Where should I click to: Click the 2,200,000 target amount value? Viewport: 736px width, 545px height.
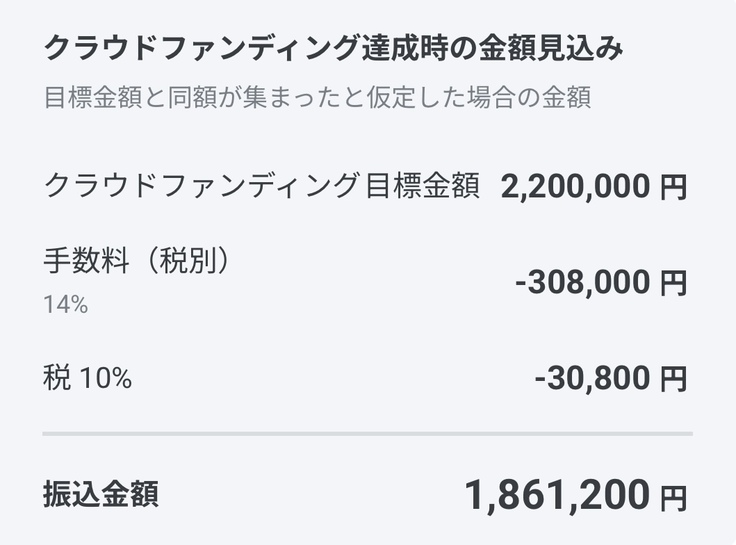(575, 186)
